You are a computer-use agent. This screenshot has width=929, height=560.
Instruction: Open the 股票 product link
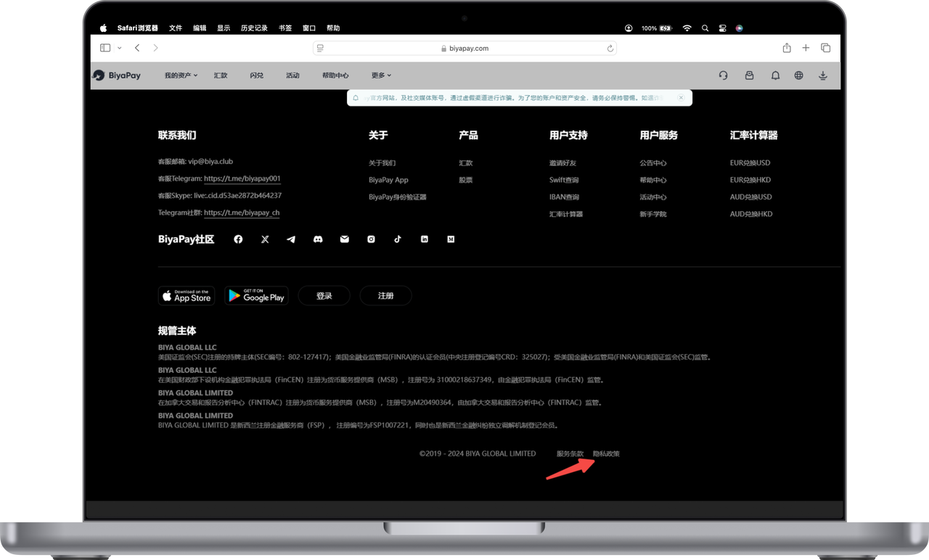click(x=466, y=180)
